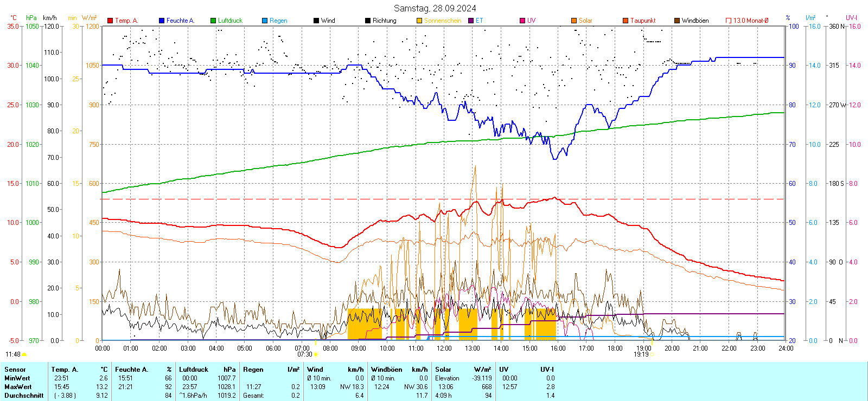Click the sunshine duration icon beside 11:48

pos(24,354)
